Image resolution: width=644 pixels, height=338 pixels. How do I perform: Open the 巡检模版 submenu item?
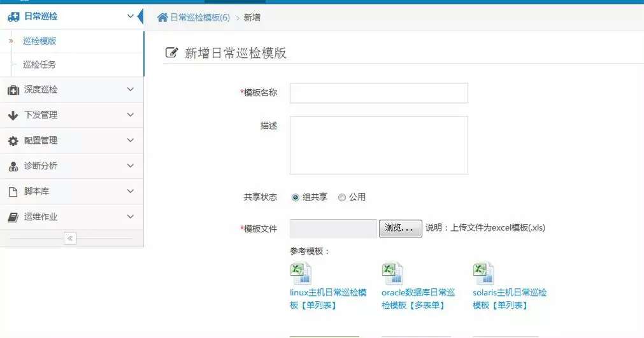(39, 41)
